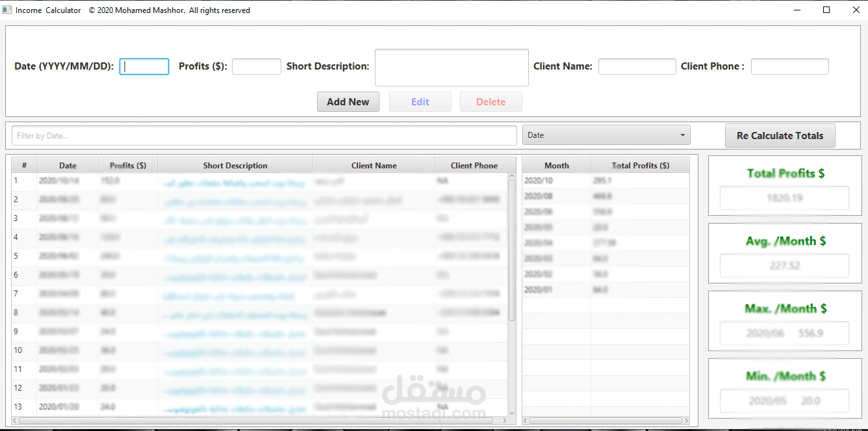This screenshot has height=431, width=868.
Task: Click the Filter by Date search box
Action: point(264,136)
